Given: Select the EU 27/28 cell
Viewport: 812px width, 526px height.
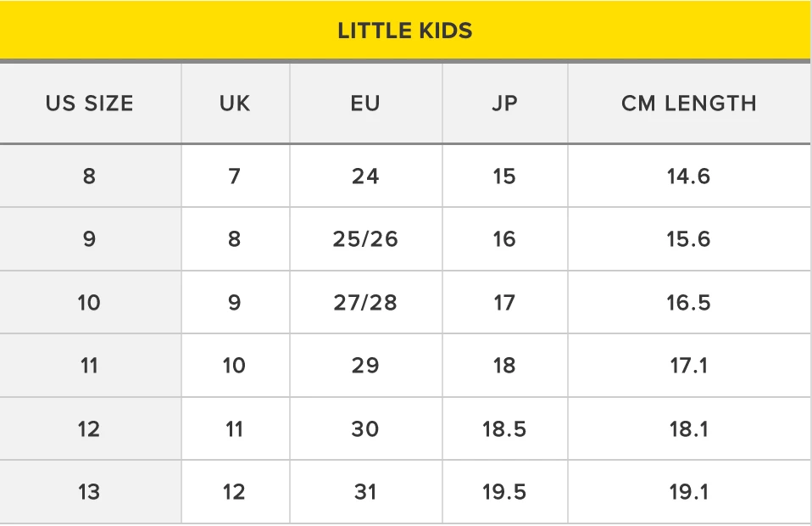Looking at the screenshot, I should coord(365,303).
